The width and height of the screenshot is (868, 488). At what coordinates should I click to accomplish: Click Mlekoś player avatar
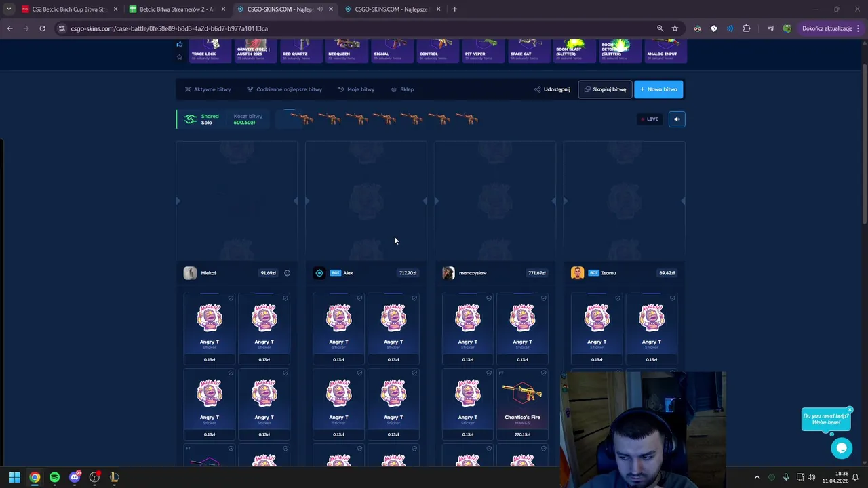190,273
